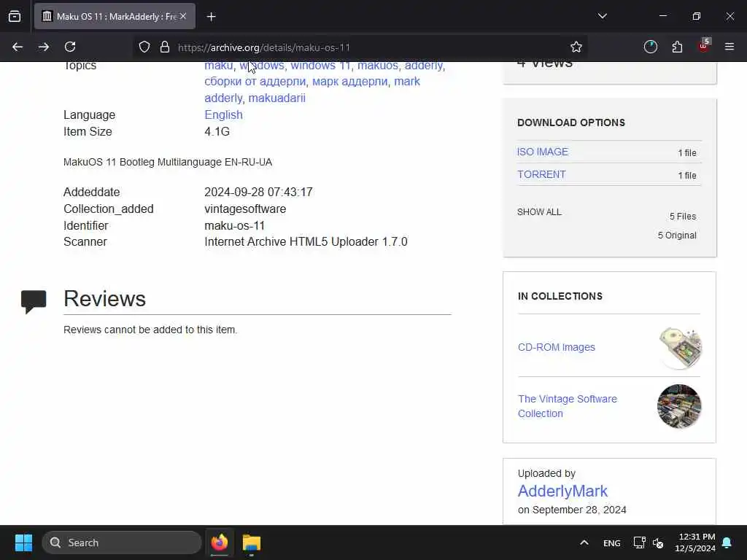Click the '5 Original' text
This screenshot has width=747, height=560.
click(x=677, y=236)
